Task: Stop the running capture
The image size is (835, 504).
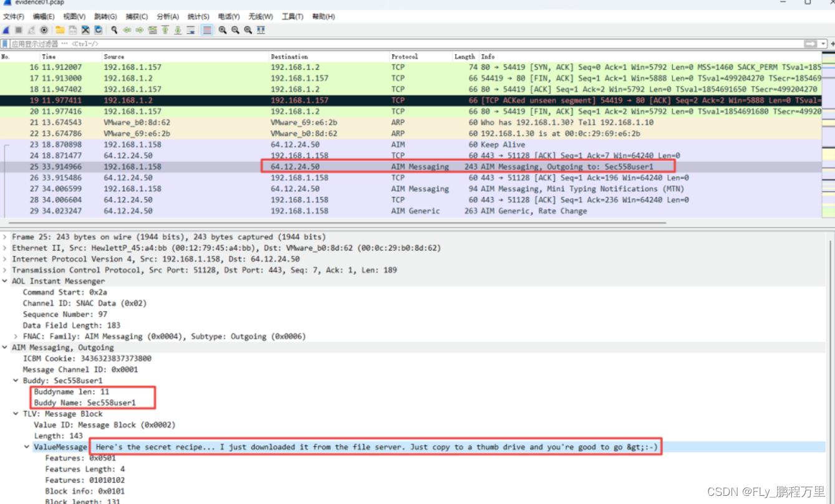Action: pos(19,30)
